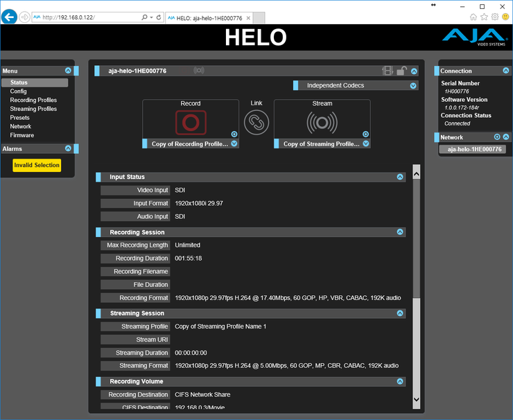Open Independent Codecs dropdown
Screen dimensions: 513x420
pyautogui.click(x=413, y=85)
